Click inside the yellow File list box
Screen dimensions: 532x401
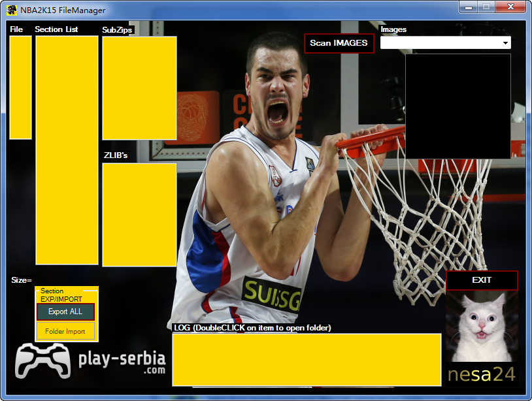[20, 88]
